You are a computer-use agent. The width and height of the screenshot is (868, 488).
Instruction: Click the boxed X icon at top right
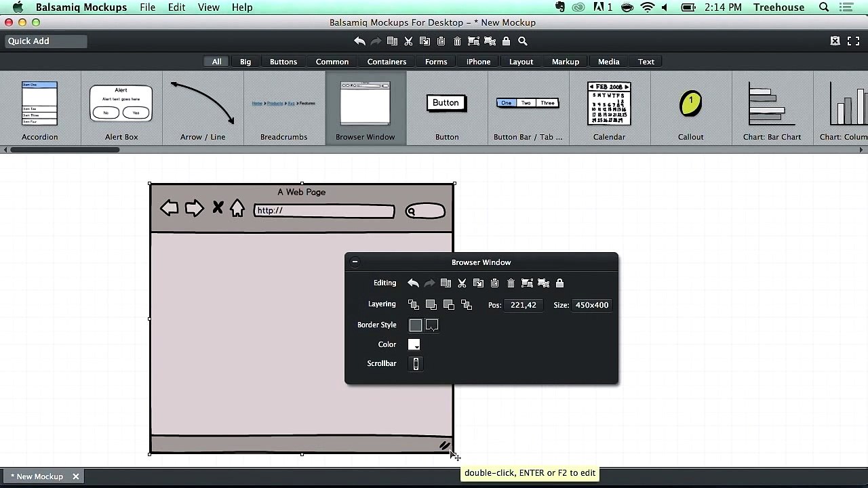point(835,41)
